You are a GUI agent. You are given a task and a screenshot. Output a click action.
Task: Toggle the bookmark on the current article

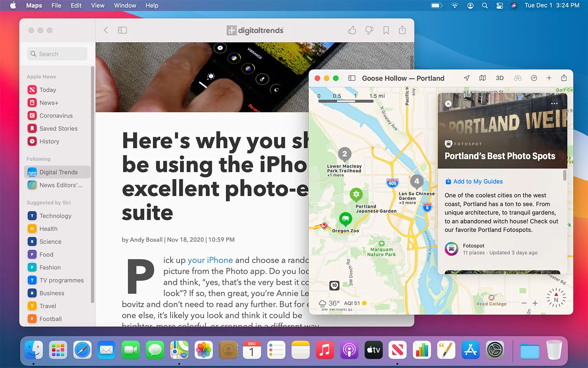[386, 30]
